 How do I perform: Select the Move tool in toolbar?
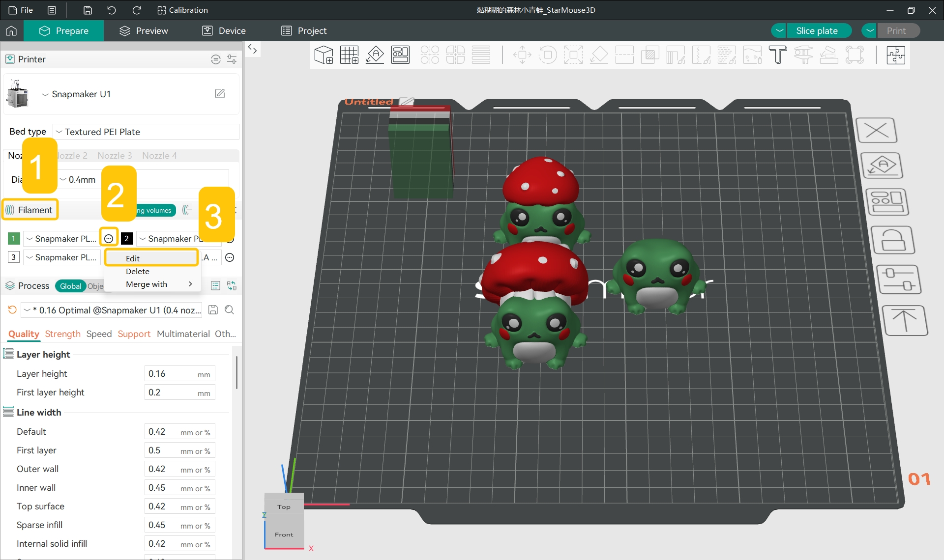522,55
